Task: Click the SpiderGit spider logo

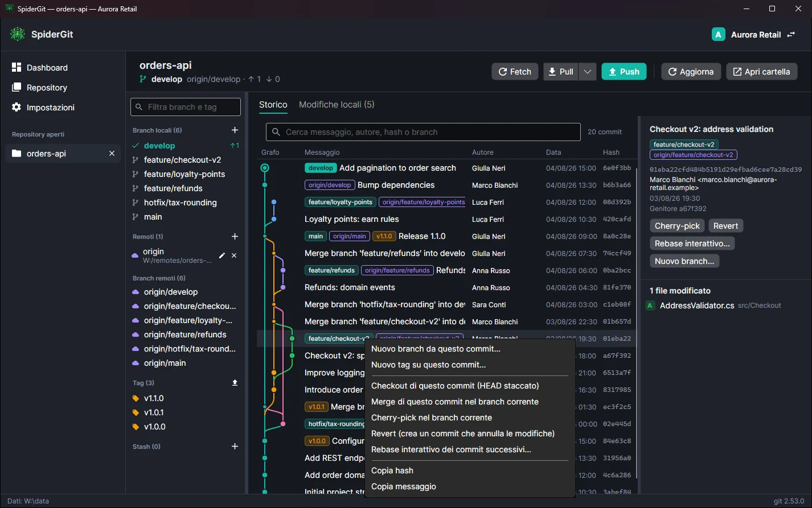Action: [x=18, y=34]
